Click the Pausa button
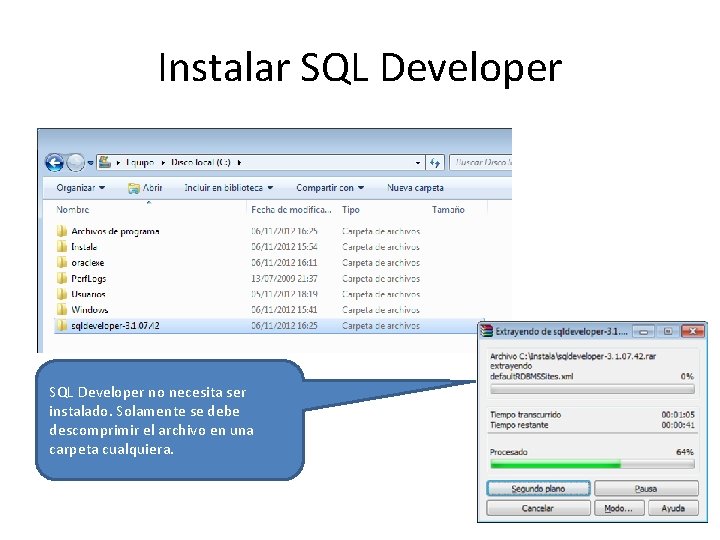720x540 pixels. click(x=646, y=489)
